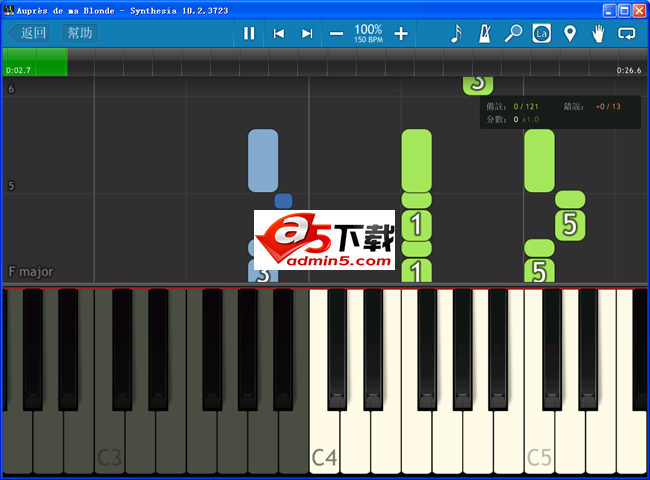Jump to the end time 0:26.6
The height and width of the screenshot is (480, 650).
(628, 70)
